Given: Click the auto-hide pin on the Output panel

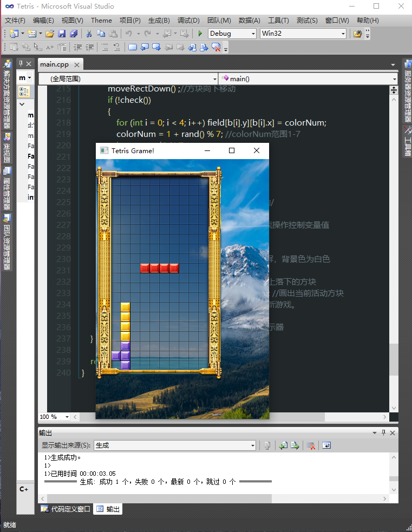Looking at the screenshot, I should [383, 432].
